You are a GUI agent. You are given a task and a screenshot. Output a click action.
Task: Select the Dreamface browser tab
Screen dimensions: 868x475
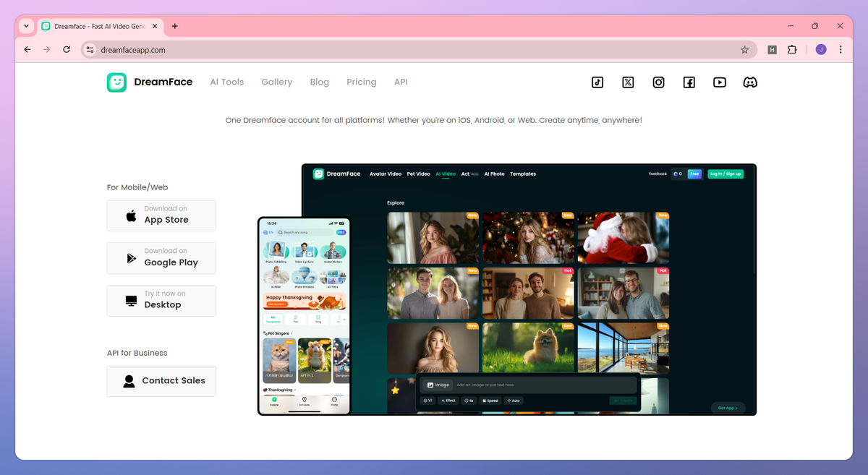[100, 26]
